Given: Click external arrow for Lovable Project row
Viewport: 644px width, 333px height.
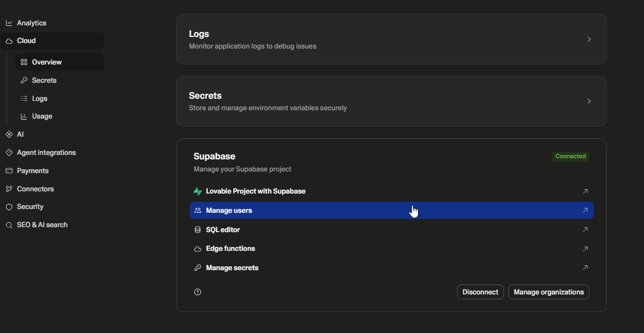Looking at the screenshot, I should pyautogui.click(x=585, y=191).
